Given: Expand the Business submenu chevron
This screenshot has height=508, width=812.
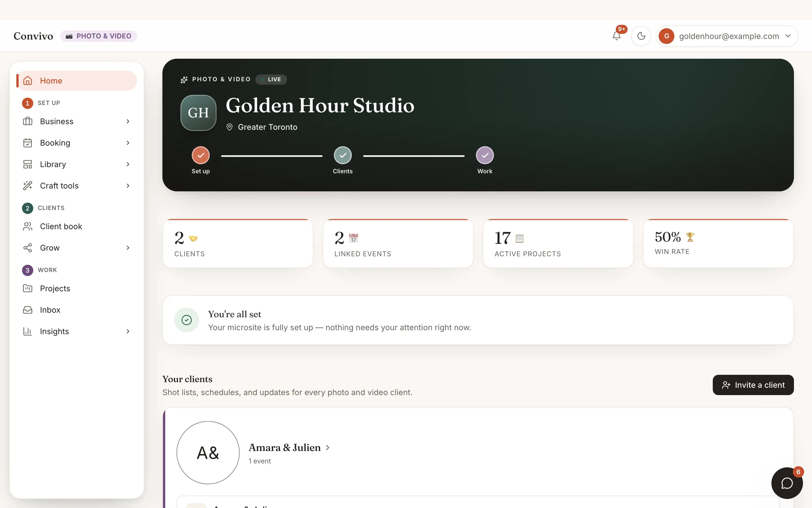Looking at the screenshot, I should pyautogui.click(x=128, y=121).
